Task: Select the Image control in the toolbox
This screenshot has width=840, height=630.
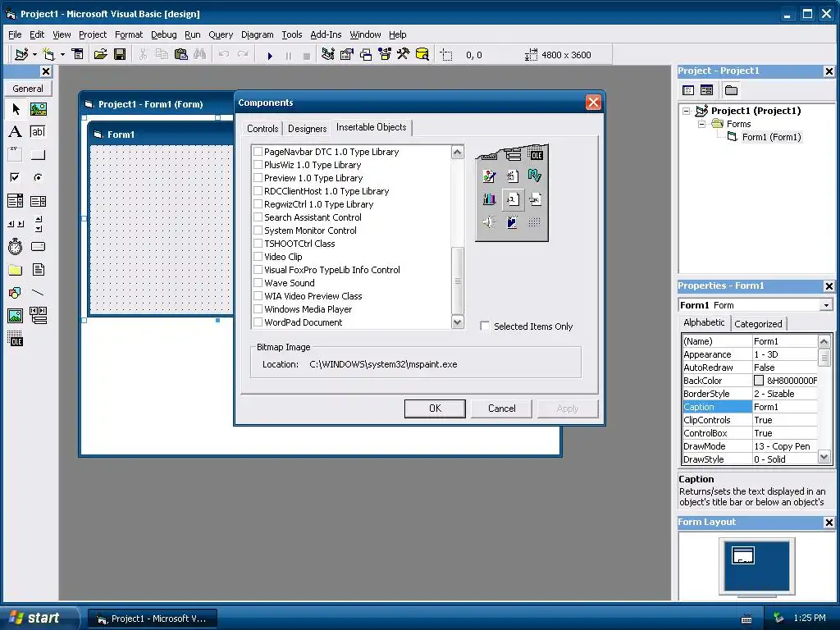Action: 16,316
